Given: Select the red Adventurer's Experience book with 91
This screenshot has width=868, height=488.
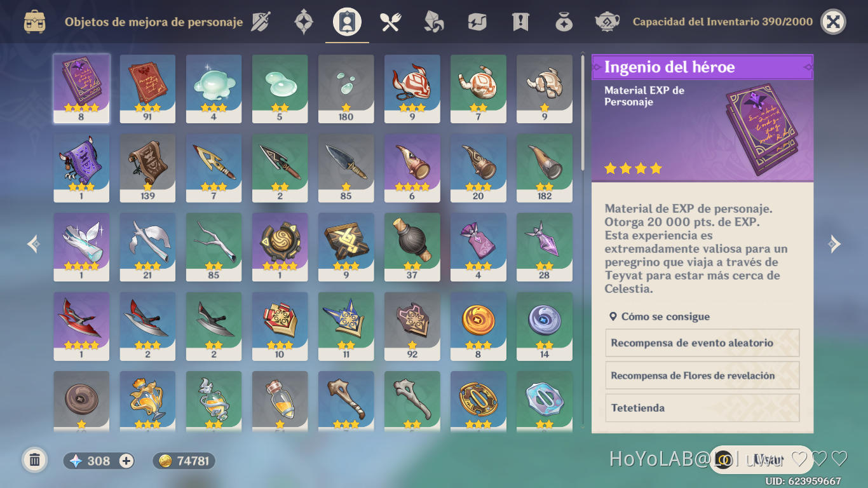Looking at the screenshot, I should 147,88.
